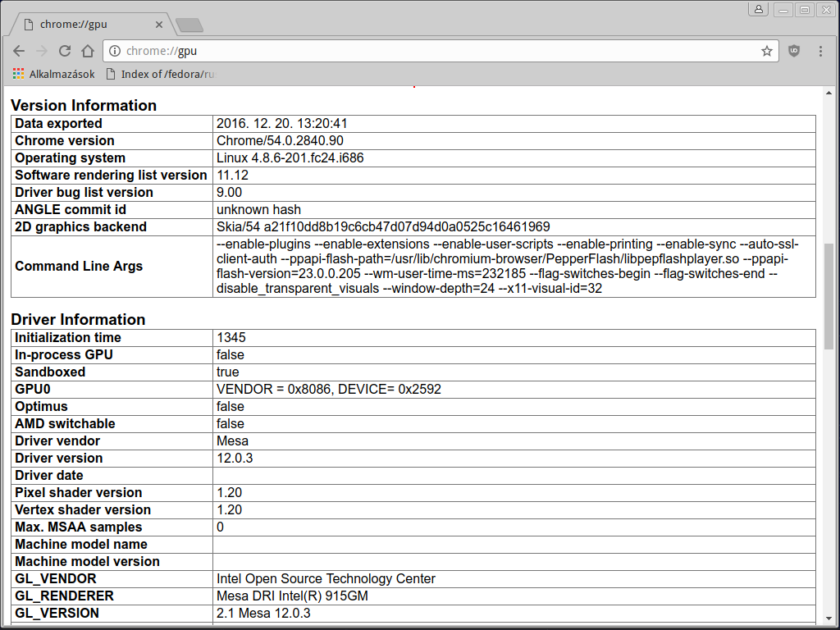
Task: Go back with the back arrow
Action: (19, 51)
